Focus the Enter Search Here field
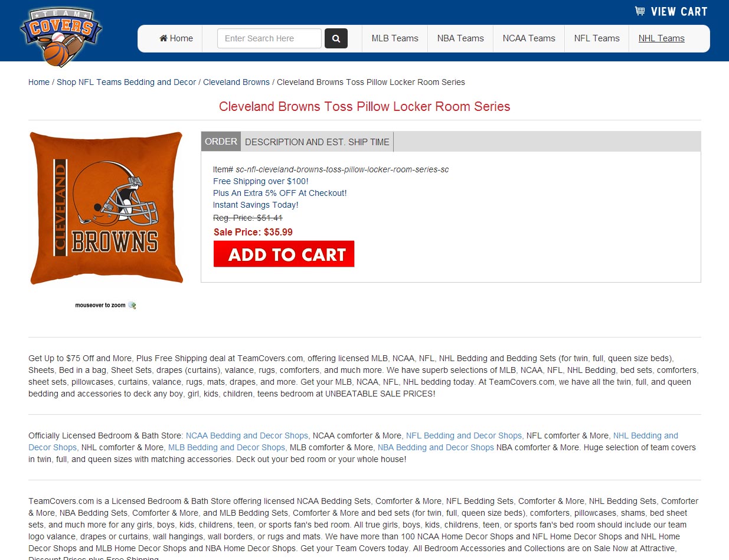The height and width of the screenshot is (560, 729). click(x=269, y=38)
